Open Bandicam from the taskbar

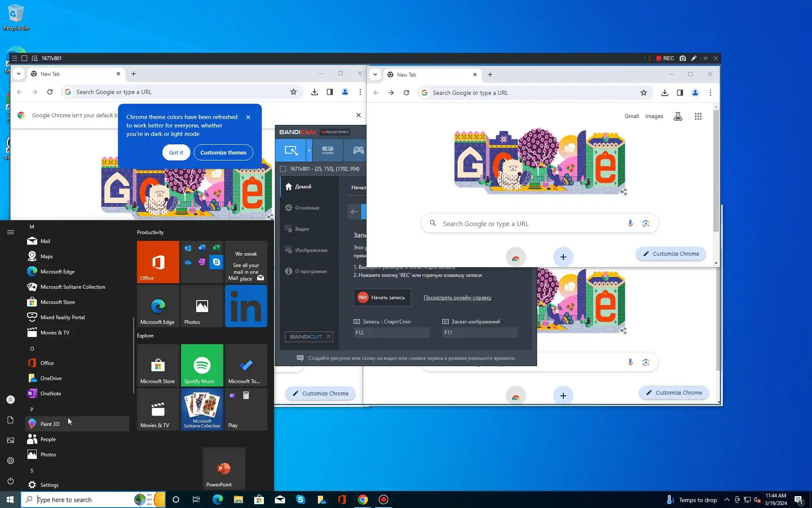click(x=383, y=500)
